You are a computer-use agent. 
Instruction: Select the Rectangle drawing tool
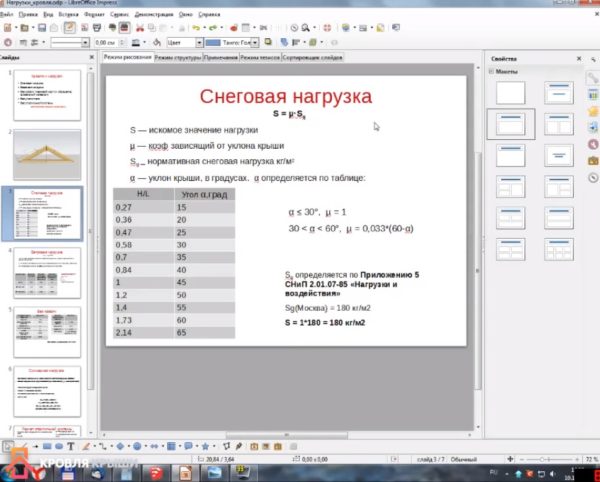click(47, 446)
